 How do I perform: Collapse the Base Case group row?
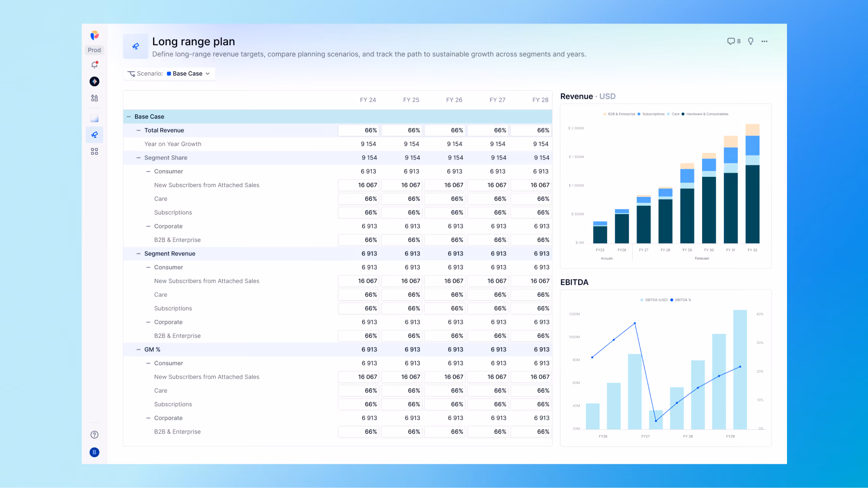click(x=129, y=117)
